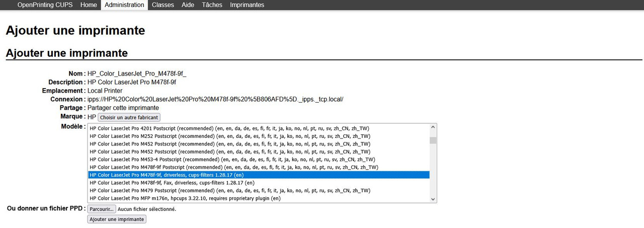
Task: Open the OpenPrinting CUPS link in navigation bar
Action: [x=45, y=5]
